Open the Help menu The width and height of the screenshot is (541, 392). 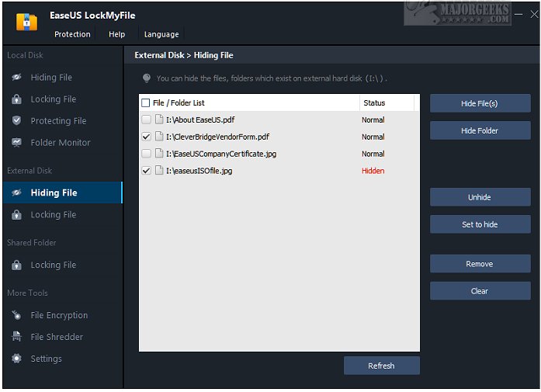pos(117,34)
